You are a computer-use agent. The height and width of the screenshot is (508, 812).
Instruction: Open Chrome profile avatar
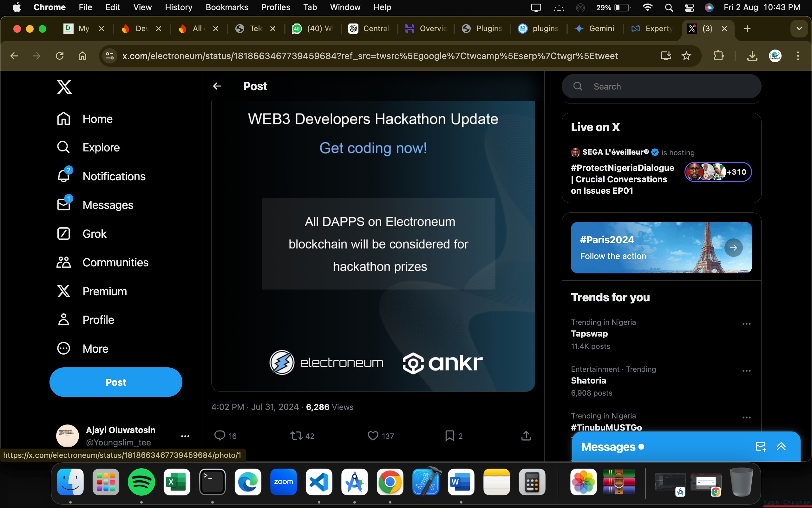click(x=775, y=56)
